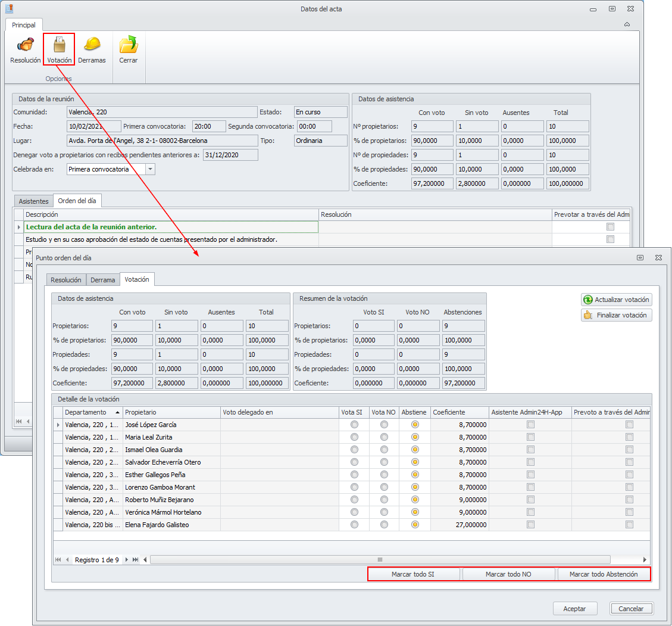Check Prevotar box for Lectura del acta row

[x=610, y=227]
